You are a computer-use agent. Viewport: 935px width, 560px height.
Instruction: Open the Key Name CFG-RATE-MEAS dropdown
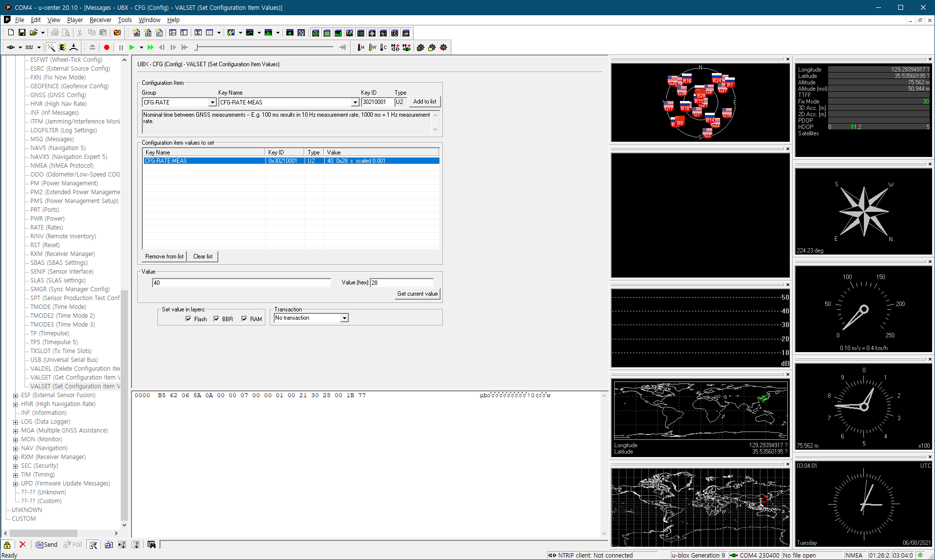(355, 102)
